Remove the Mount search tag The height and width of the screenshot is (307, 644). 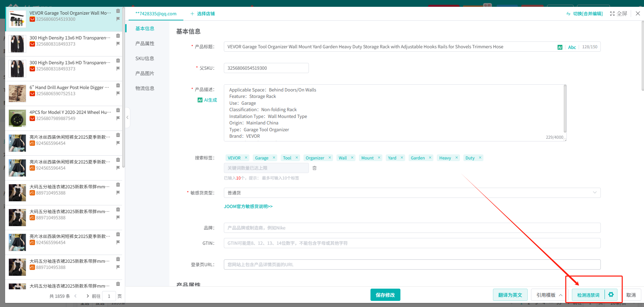point(379,158)
